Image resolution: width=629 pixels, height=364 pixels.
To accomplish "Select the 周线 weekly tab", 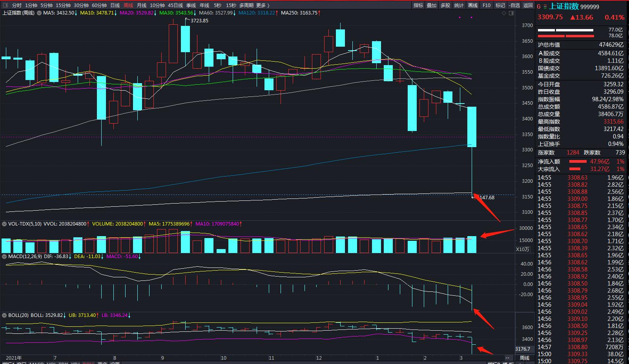I will [x=128, y=5].
